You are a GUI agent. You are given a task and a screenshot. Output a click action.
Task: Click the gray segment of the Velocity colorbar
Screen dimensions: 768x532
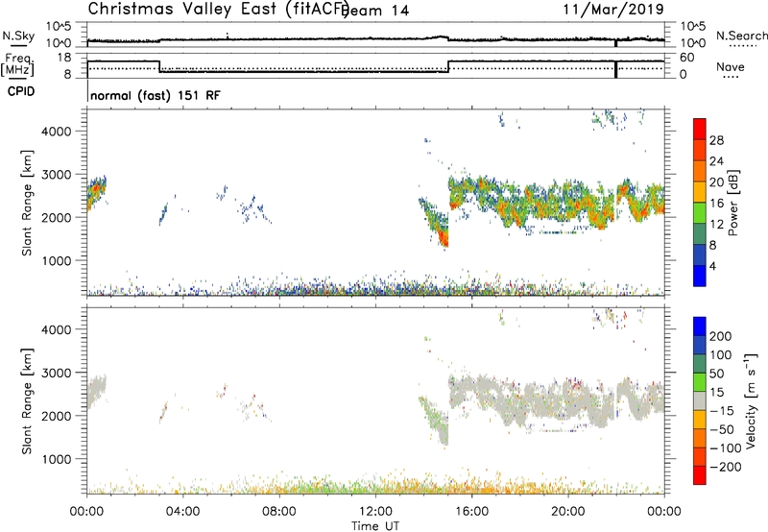tap(700, 400)
